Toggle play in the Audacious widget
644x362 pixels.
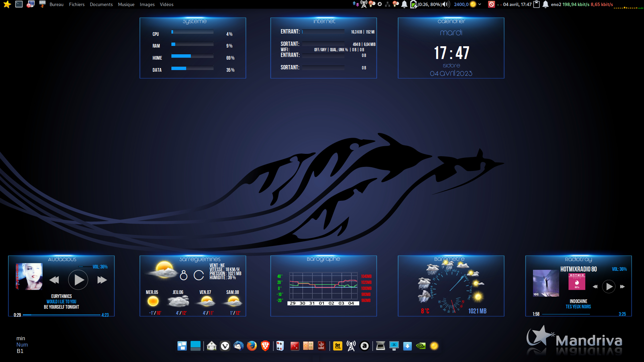click(78, 280)
